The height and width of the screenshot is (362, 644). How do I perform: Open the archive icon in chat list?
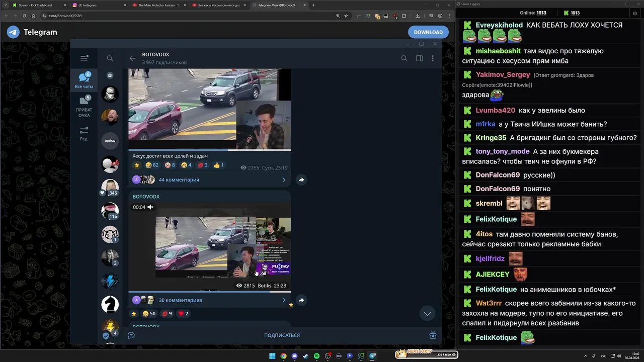coord(110,75)
